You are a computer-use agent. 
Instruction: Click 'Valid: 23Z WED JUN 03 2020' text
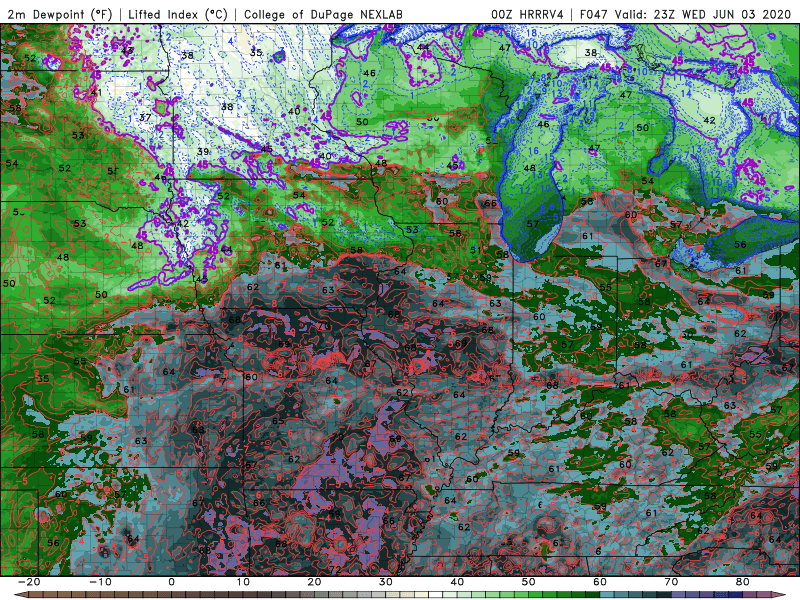[x=705, y=14]
